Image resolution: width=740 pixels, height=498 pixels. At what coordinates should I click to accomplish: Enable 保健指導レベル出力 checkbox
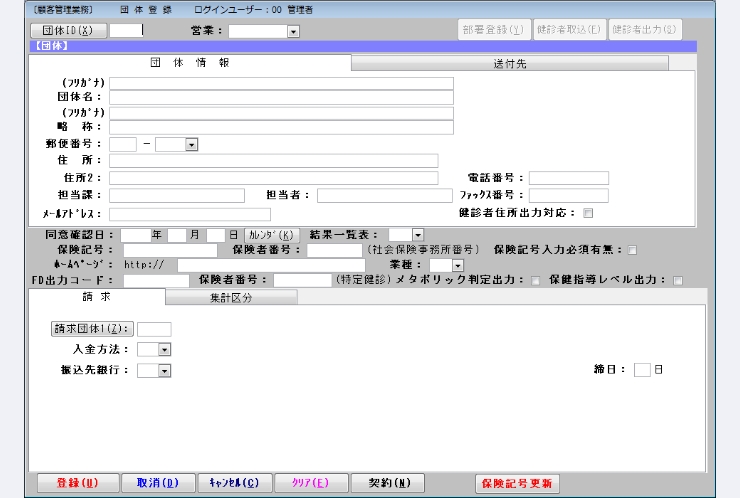click(x=678, y=281)
